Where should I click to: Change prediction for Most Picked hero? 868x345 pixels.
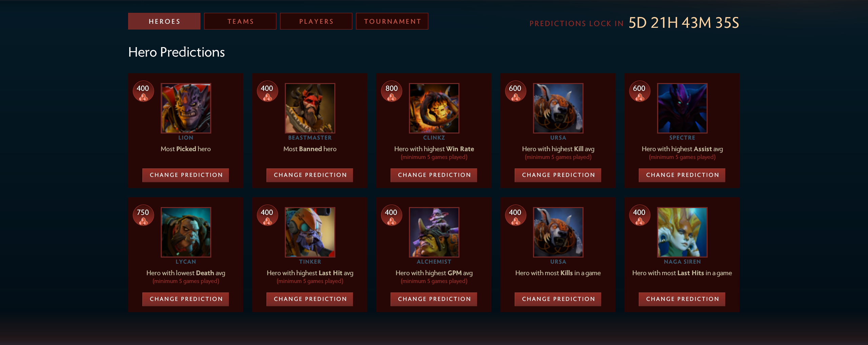[186, 175]
